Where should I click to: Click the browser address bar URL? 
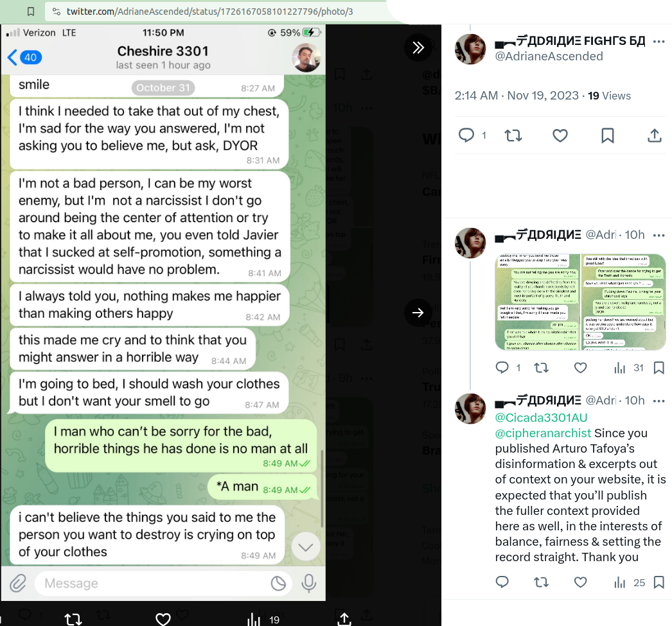click(x=209, y=12)
